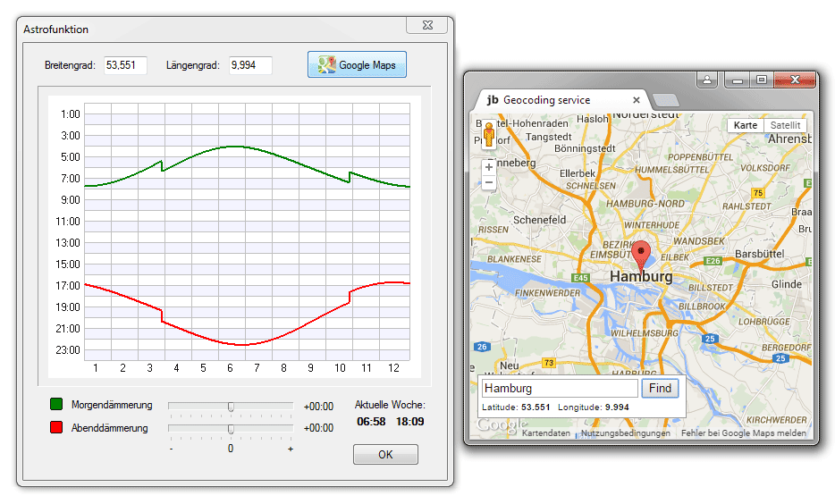Click the Hamburg search field

[560, 389]
